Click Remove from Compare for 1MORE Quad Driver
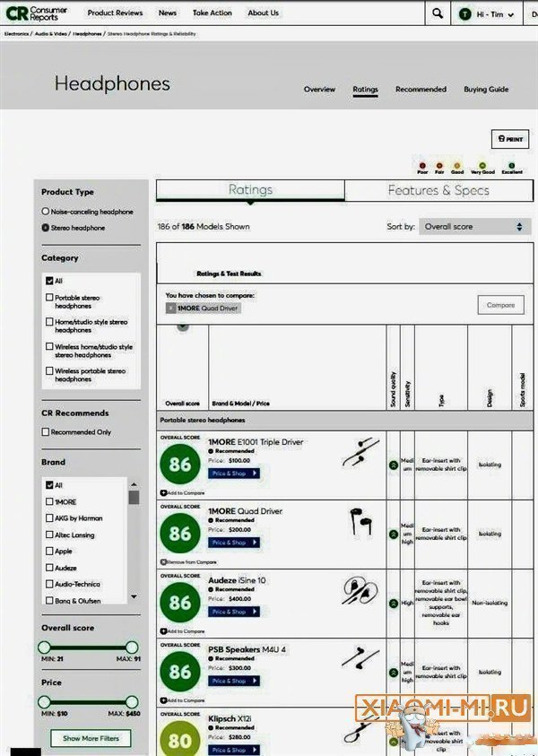 [188, 562]
